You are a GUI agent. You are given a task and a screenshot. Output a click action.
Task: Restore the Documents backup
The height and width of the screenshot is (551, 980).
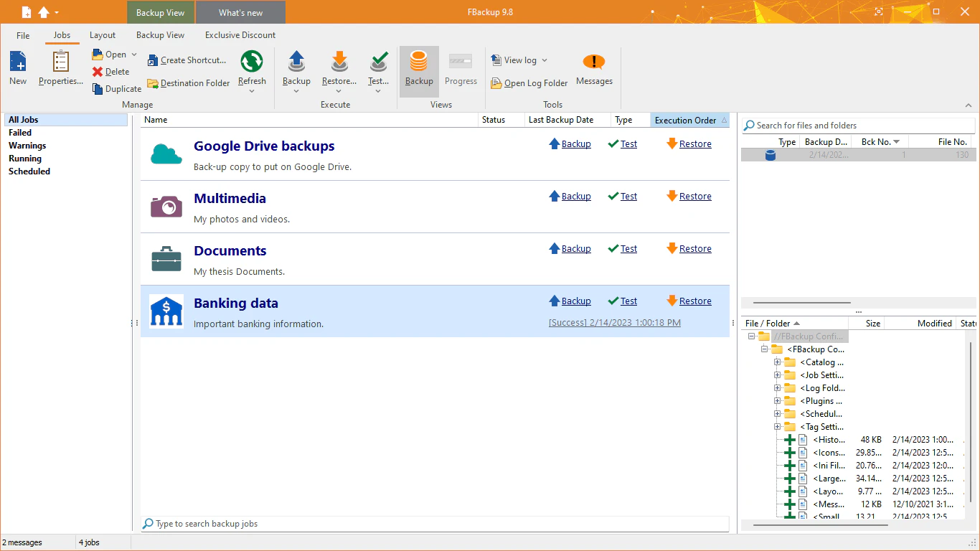tap(695, 248)
